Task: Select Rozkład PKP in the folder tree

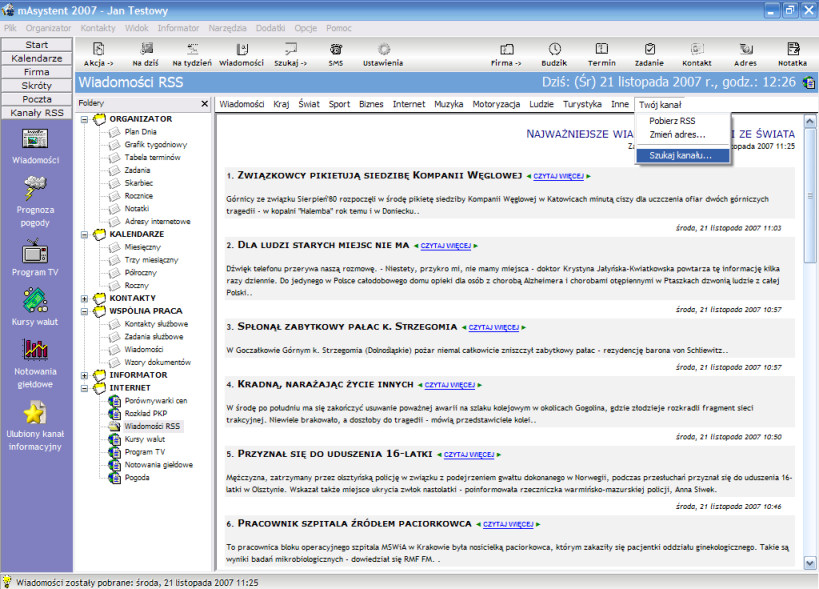Action: (x=146, y=414)
